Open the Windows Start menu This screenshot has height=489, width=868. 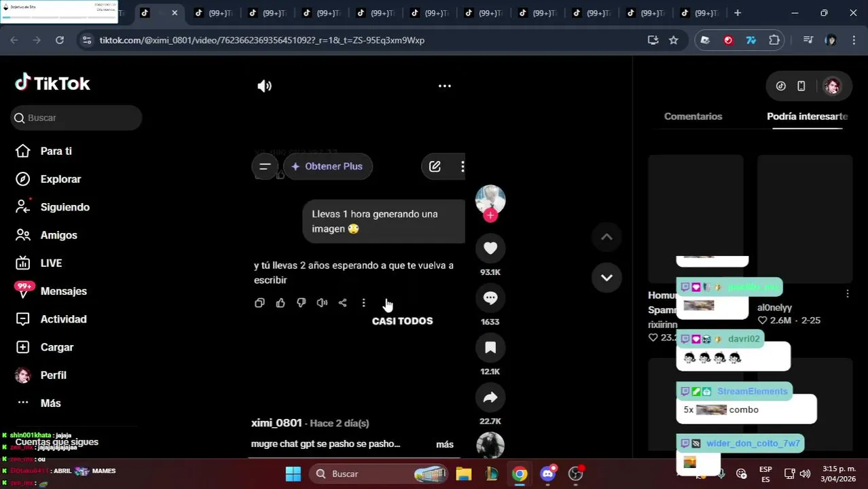pyautogui.click(x=293, y=474)
